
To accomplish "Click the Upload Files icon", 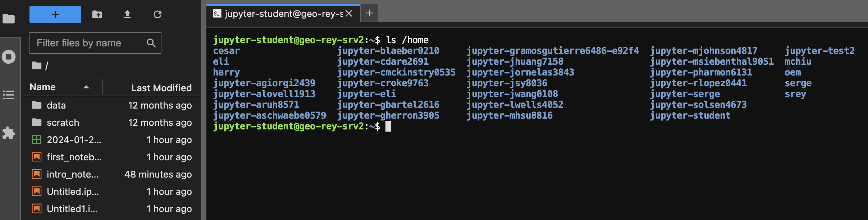I will 127,14.
